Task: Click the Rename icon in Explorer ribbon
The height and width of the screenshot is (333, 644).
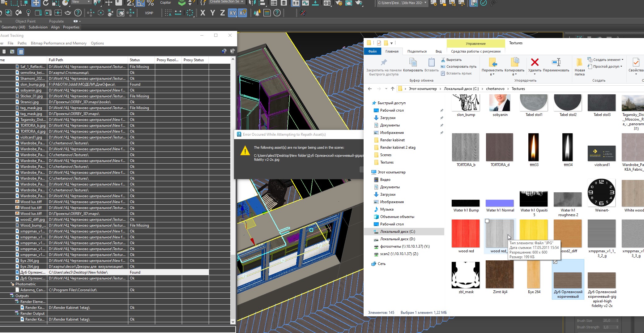Action: [x=556, y=63]
